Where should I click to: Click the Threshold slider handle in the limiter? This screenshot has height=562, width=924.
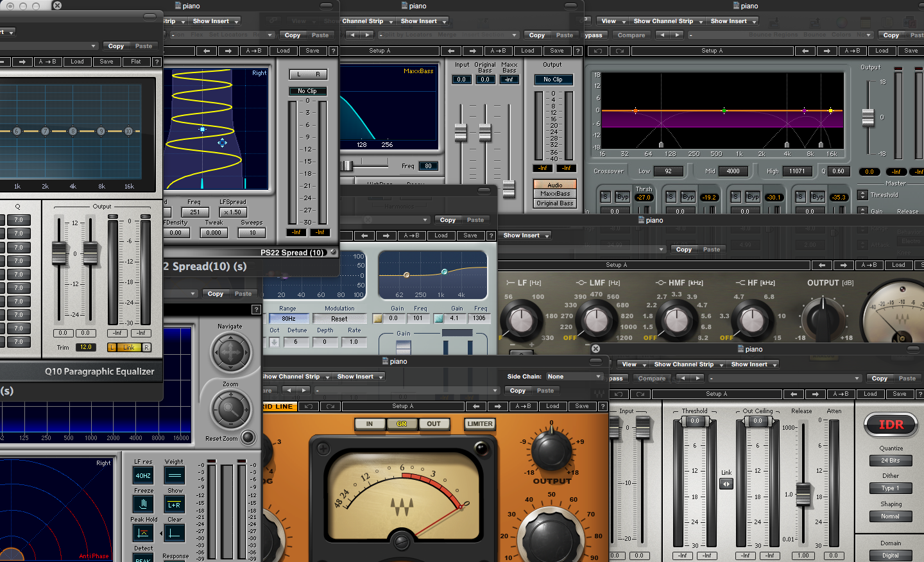coord(695,421)
